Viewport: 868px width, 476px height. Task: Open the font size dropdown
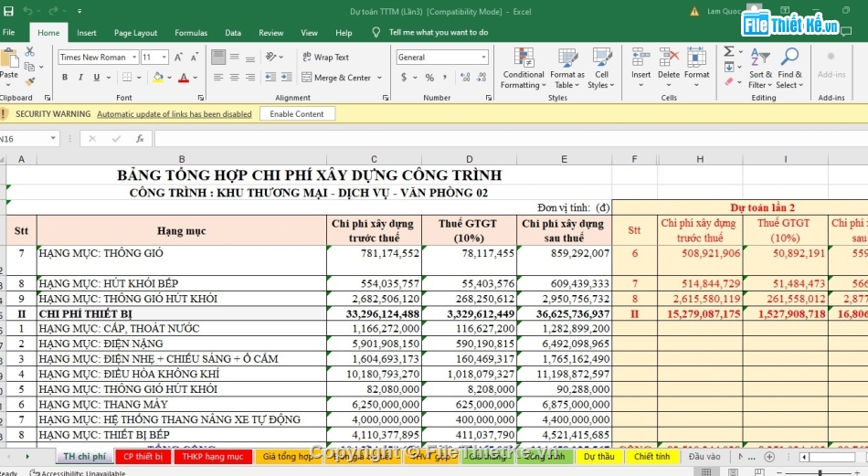point(164,57)
